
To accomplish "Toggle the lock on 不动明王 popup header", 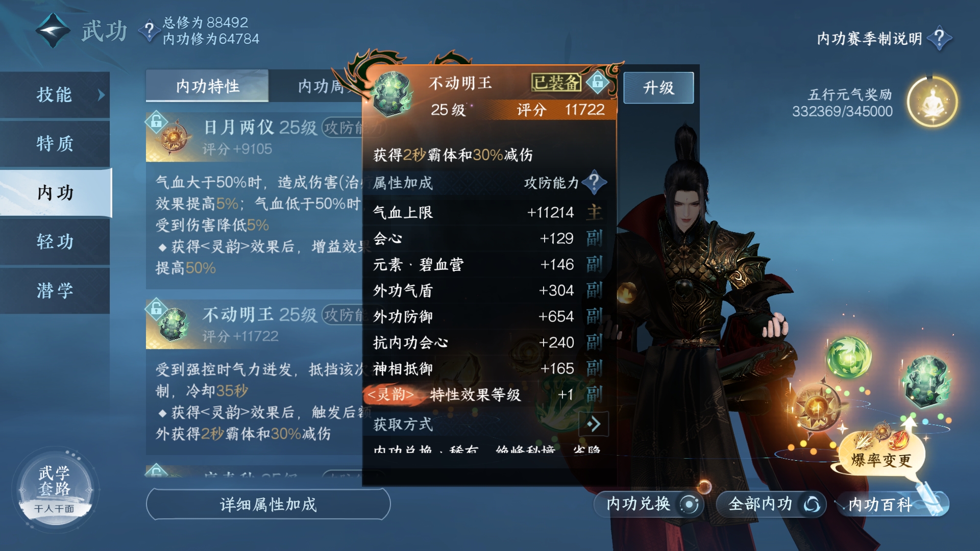I will click(x=598, y=82).
